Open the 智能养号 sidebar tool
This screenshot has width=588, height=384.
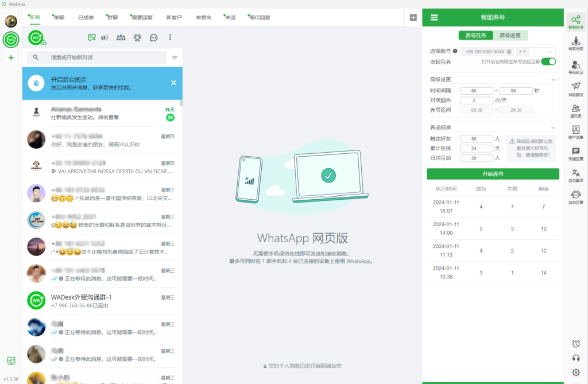pyautogui.click(x=575, y=22)
